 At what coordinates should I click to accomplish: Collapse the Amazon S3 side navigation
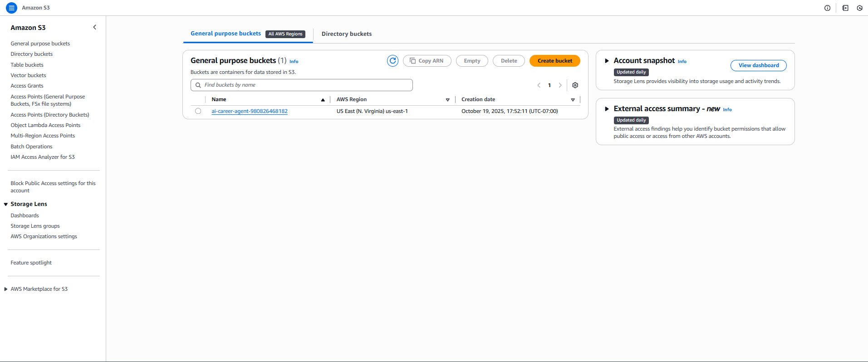94,27
